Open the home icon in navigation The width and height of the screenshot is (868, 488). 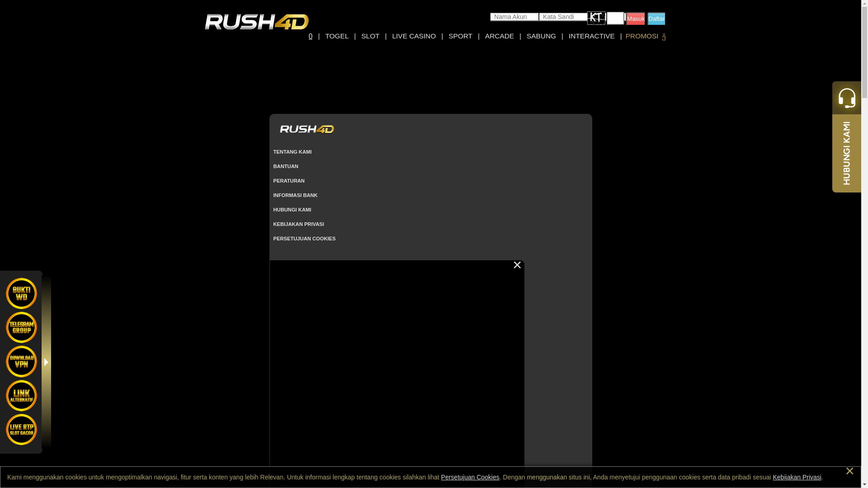point(311,36)
